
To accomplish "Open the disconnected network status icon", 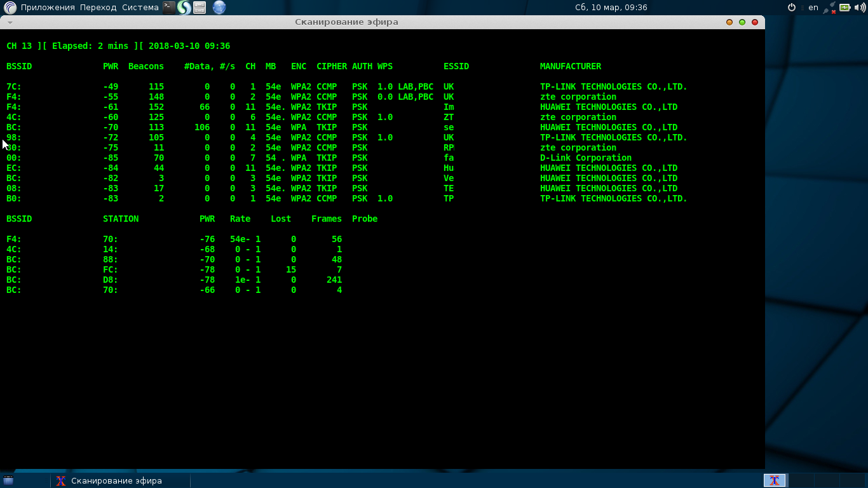I will [829, 8].
